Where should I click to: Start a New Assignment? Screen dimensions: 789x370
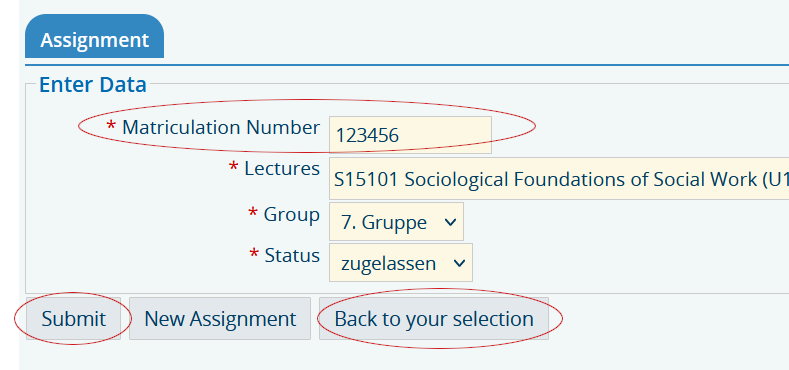coord(220,319)
